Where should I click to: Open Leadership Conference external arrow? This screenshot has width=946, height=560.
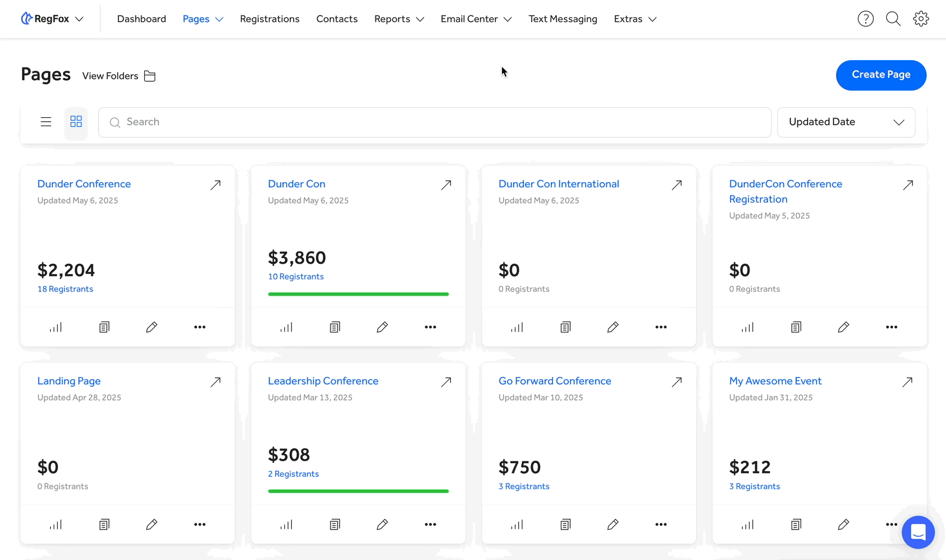446,382
